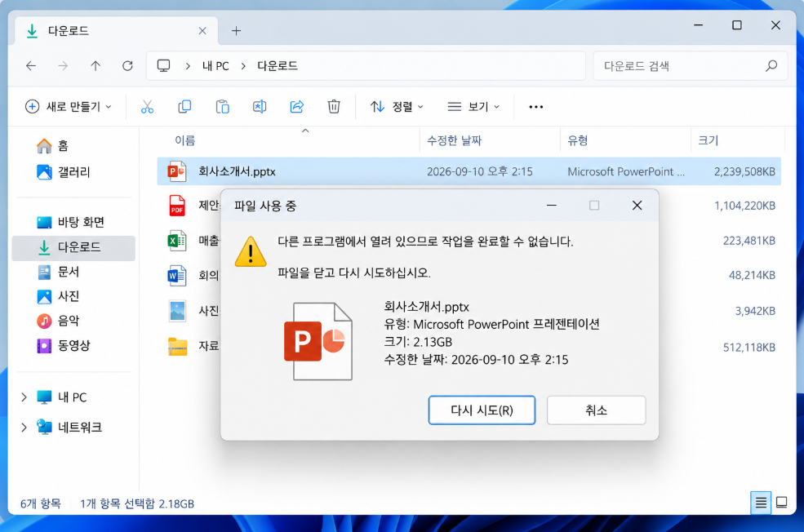Click the 6개 항목 status bar text
Image resolution: width=804 pixels, height=532 pixels.
tap(41, 503)
